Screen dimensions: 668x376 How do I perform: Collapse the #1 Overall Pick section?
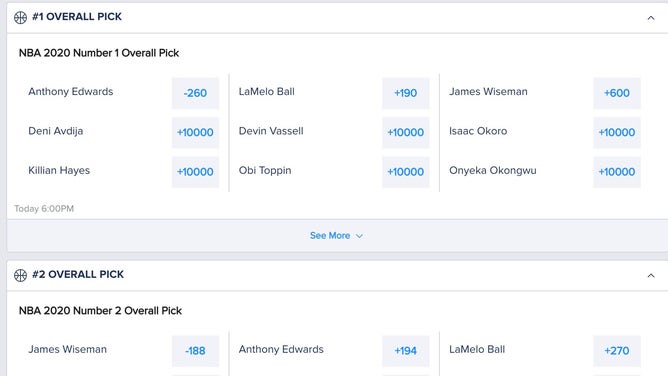651,18
